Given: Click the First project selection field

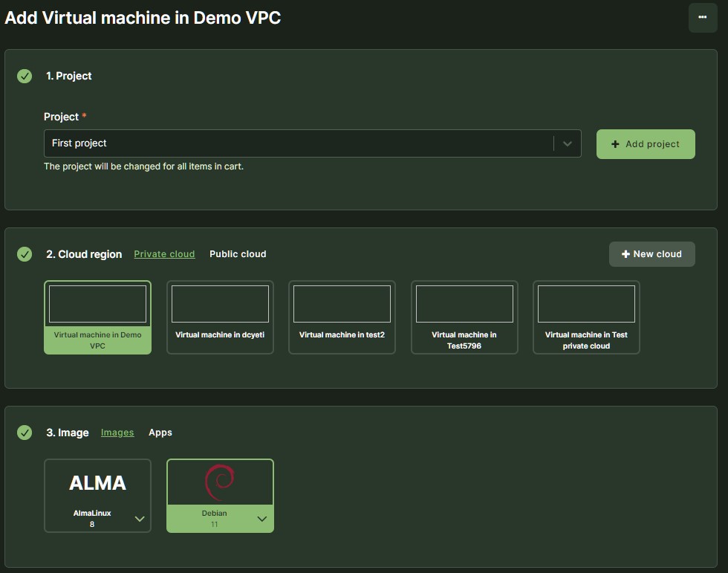Looking at the screenshot, I should click(x=297, y=143).
